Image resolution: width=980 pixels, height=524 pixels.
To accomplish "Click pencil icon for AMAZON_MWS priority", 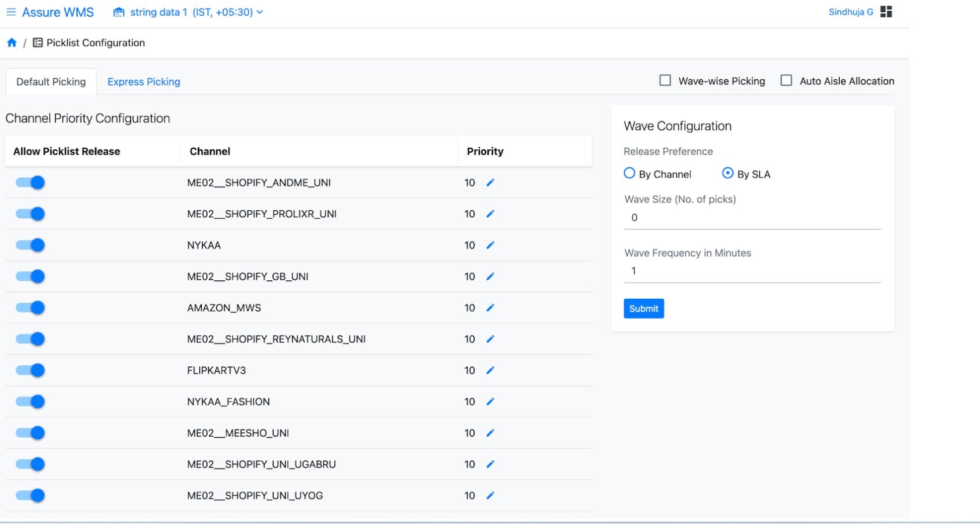I will (x=490, y=308).
